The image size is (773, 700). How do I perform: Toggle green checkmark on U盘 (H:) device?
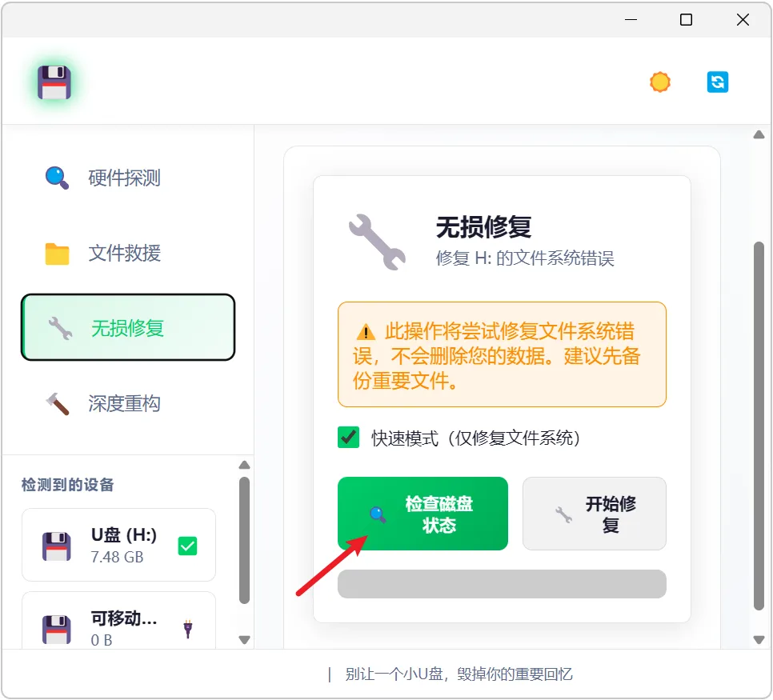(x=187, y=546)
